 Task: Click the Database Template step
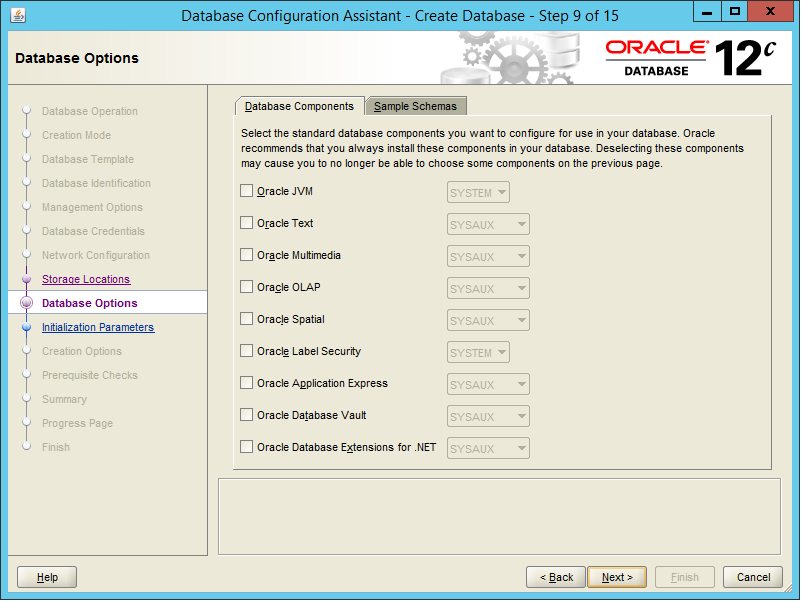[x=88, y=159]
